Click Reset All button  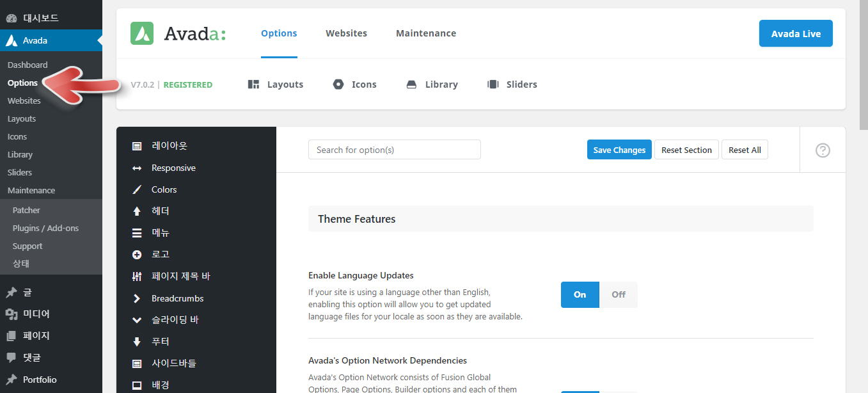point(745,150)
